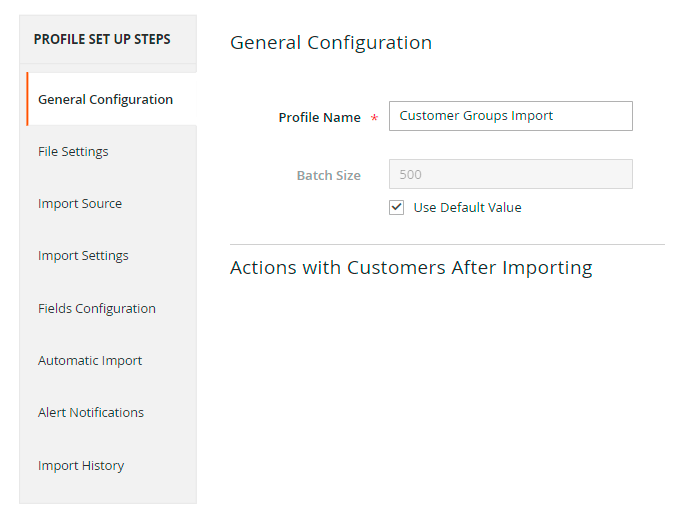The height and width of the screenshot is (515, 685).
Task: Open the General Configuration step
Action: click(105, 99)
